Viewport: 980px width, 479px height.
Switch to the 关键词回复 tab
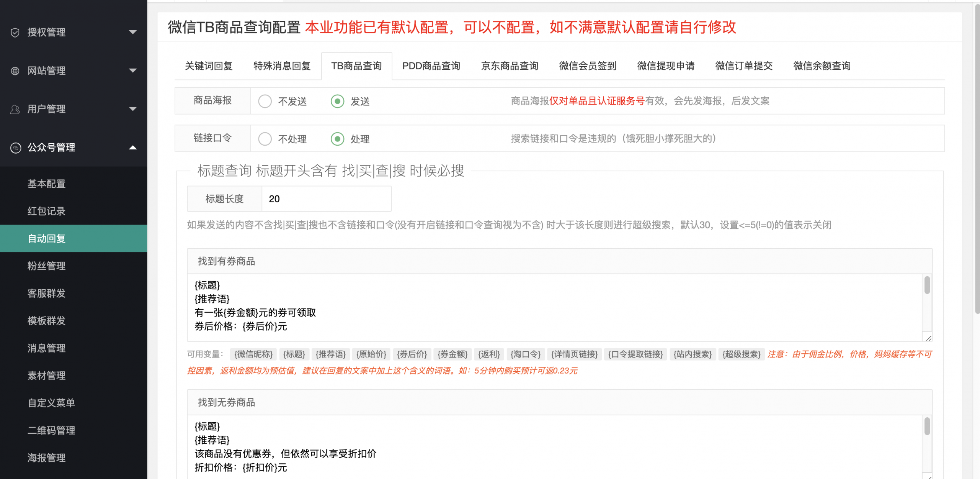tap(209, 66)
